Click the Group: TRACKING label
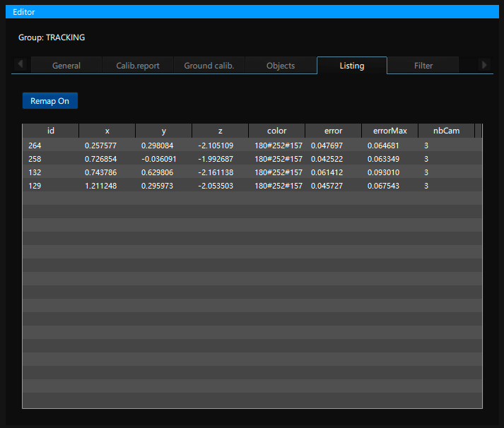Image resolution: width=504 pixels, height=428 pixels. [x=52, y=37]
